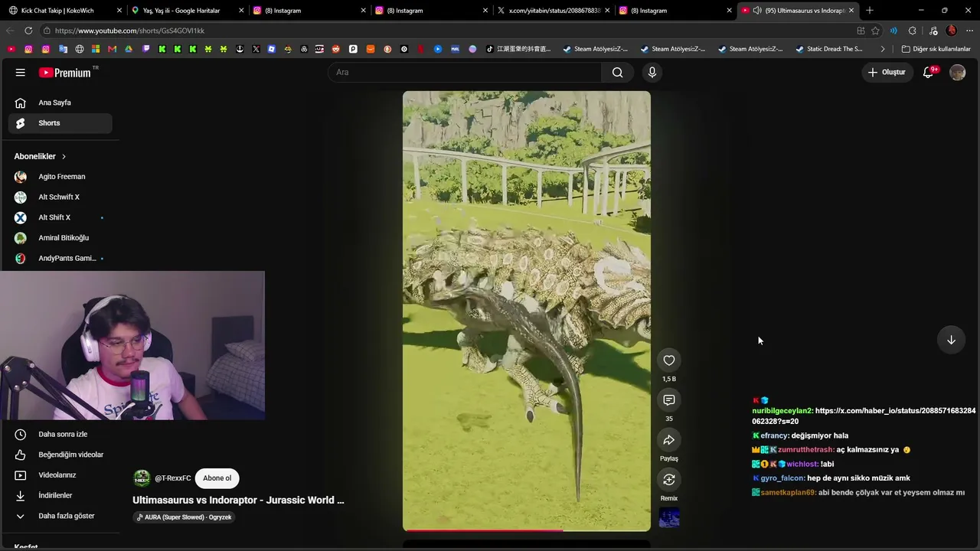Open the account avatar menu
The image size is (980, 551).
957,72
